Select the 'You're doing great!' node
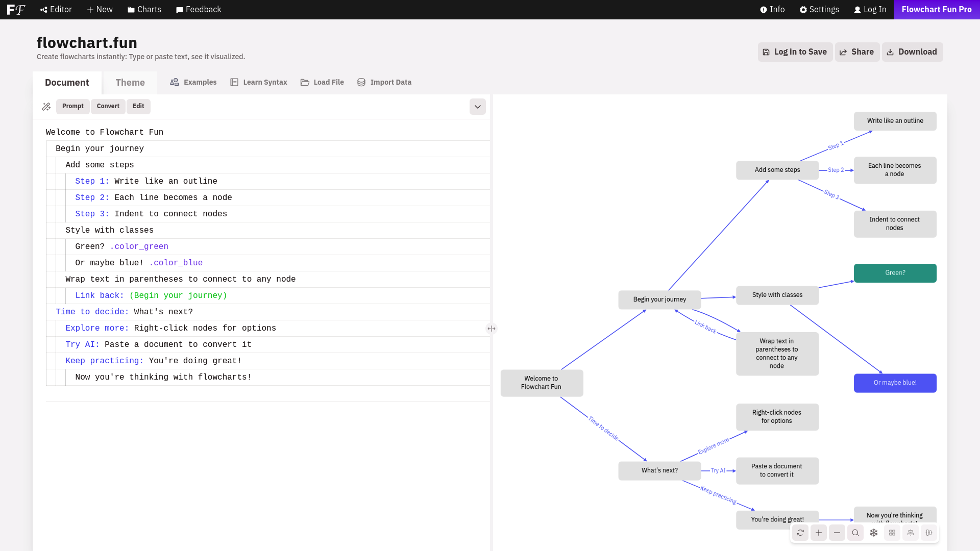The image size is (980, 551). pyautogui.click(x=777, y=520)
